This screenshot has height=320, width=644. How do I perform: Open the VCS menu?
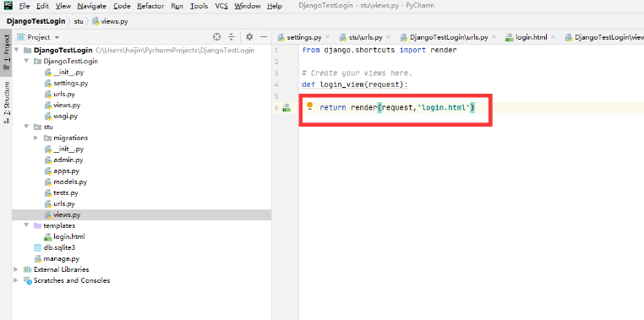(221, 6)
